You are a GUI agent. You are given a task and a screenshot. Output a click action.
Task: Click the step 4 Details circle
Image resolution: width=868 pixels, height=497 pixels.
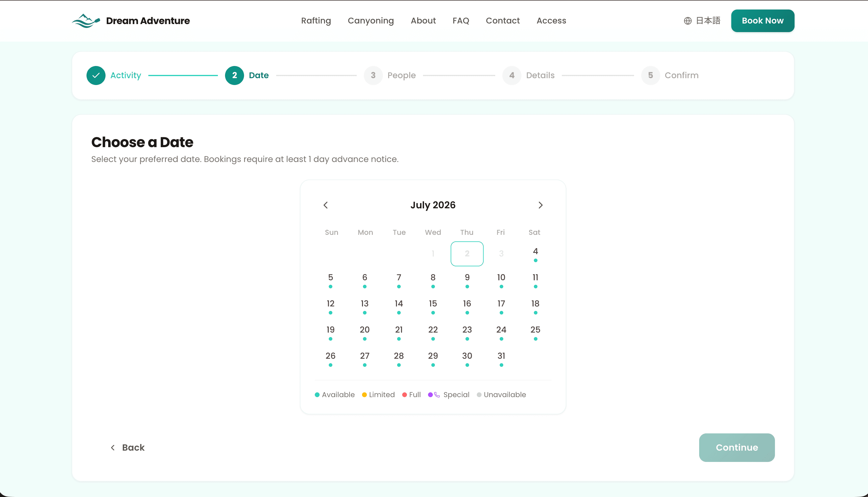coord(512,76)
